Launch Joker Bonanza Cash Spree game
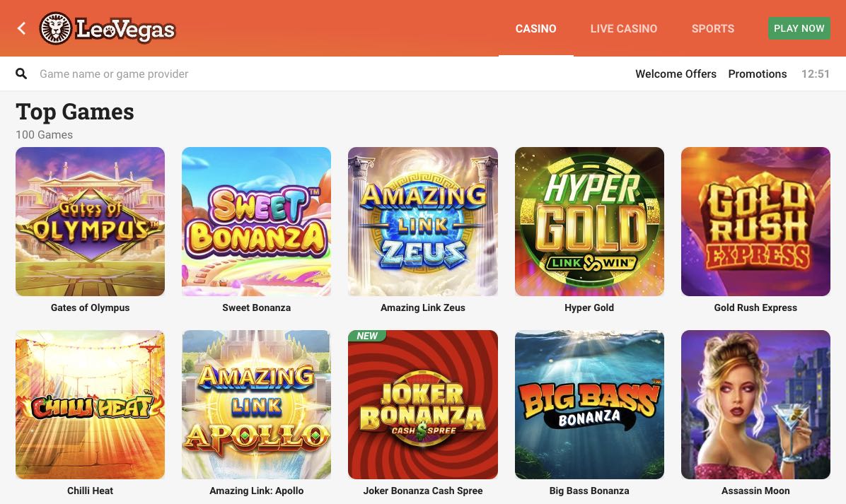The width and height of the screenshot is (846, 504). pyautogui.click(x=423, y=405)
